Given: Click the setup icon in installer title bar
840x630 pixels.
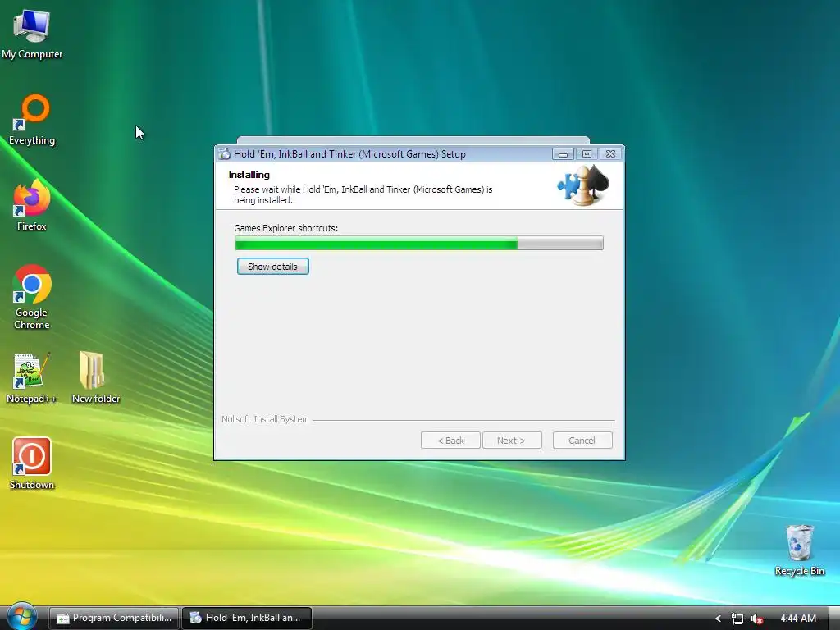Looking at the screenshot, I should (x=225, y=154).
